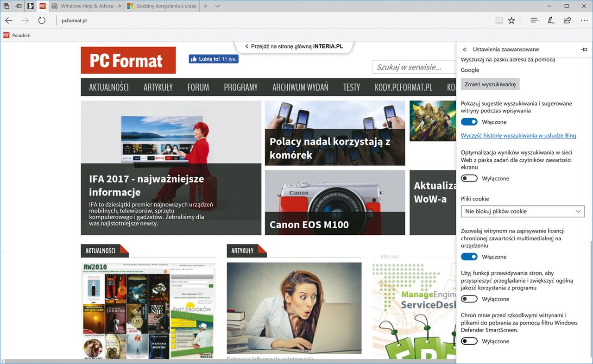Go back to the previous page
The width and height of the screenshot is (593, 364).
9,20
